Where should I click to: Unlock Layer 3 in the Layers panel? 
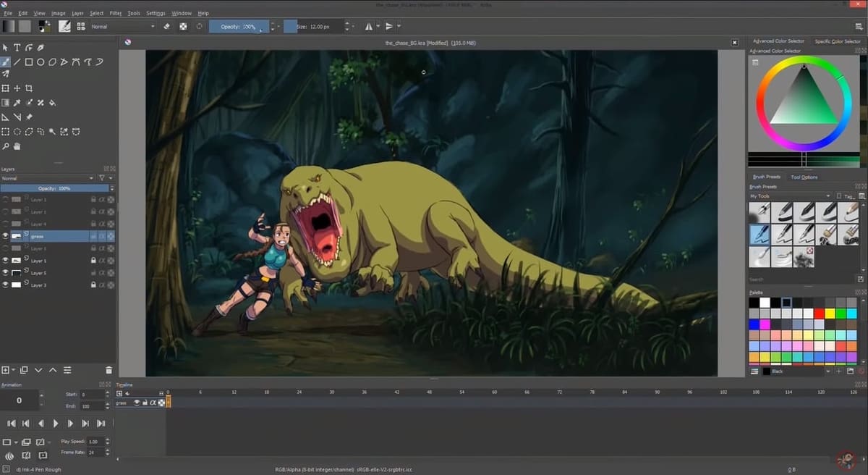(x=94, y=285)
